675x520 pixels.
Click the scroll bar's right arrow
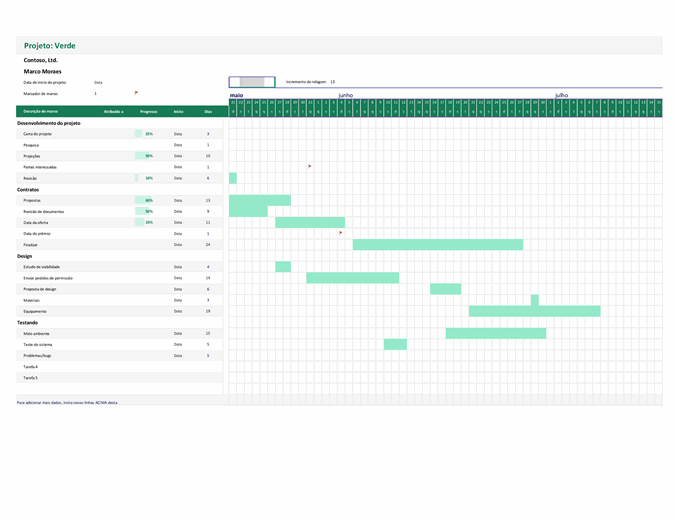270,82
